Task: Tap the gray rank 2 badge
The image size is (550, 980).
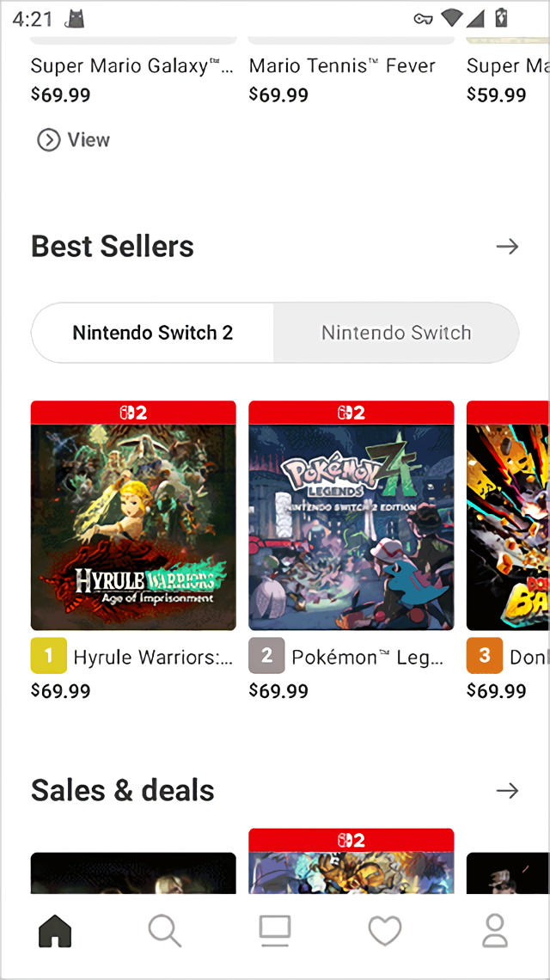Action: point(267,656)
